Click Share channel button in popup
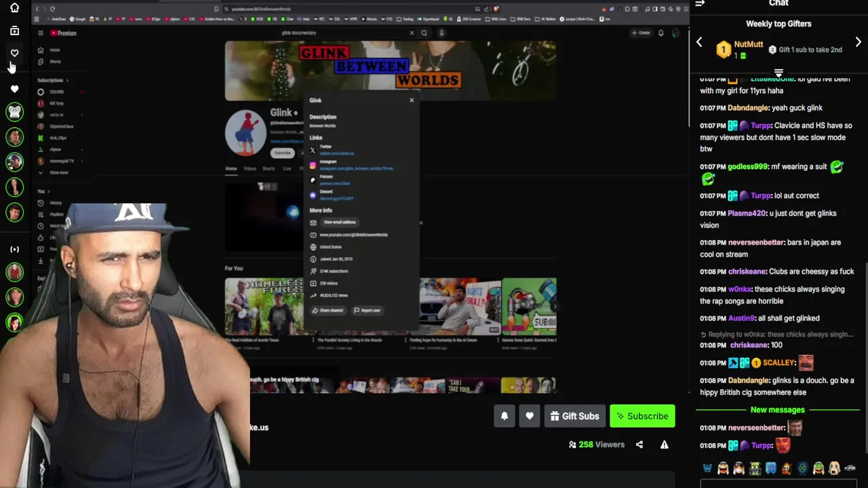Viewport: 868px width, 488px height. (x=328, y=310)
